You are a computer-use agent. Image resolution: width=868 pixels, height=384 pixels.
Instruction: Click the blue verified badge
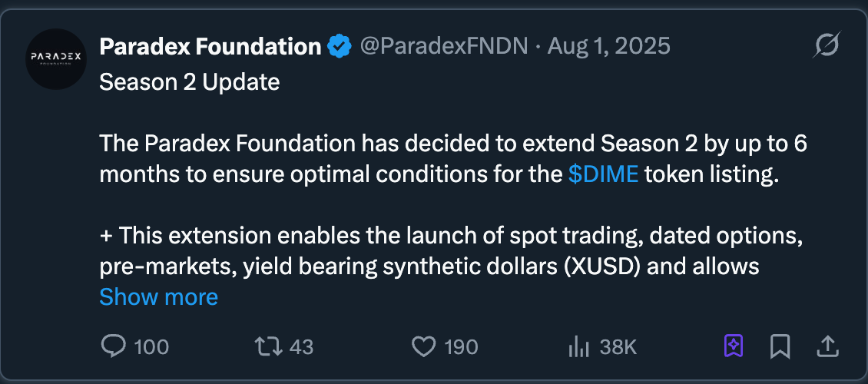339,47
